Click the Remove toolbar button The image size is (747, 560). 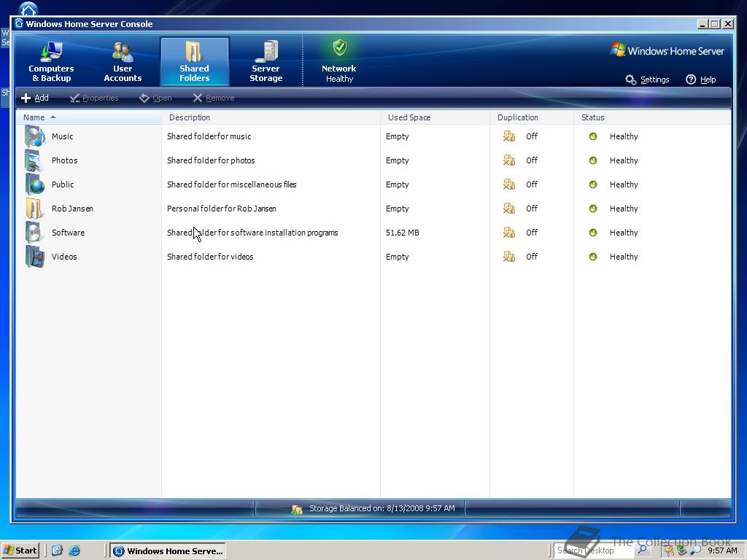pos(214,98)
